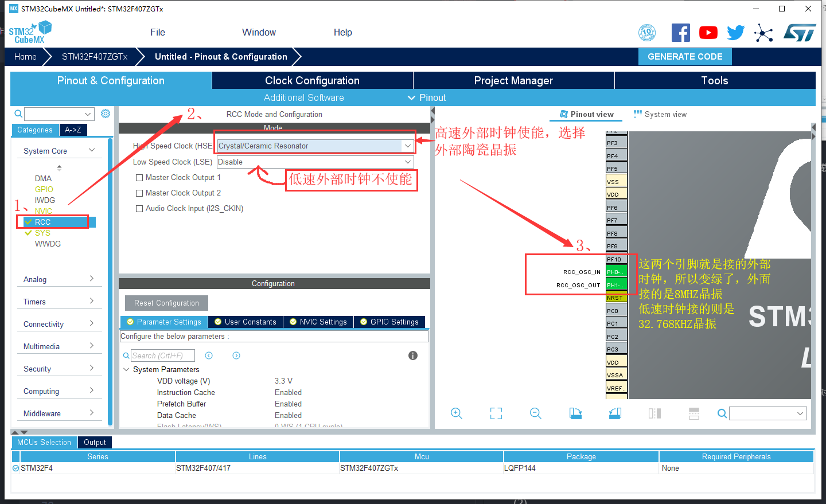
Task: Open the YouTube icon link
Action: tap(708, 33)
